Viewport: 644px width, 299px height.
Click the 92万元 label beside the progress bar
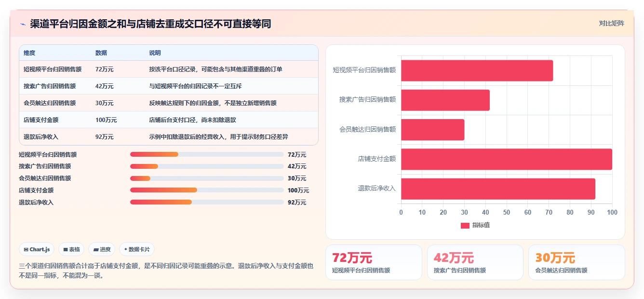point(297,203)
